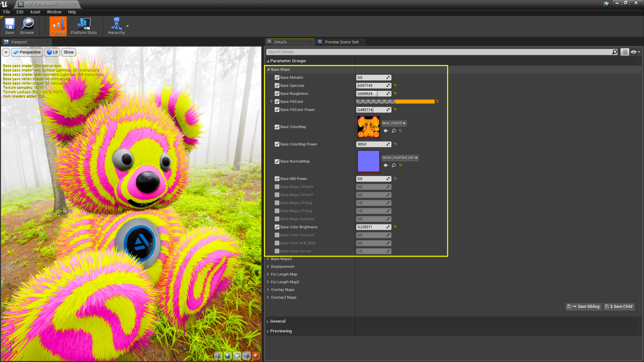Open the Window menu

click(x=54, y=12)
